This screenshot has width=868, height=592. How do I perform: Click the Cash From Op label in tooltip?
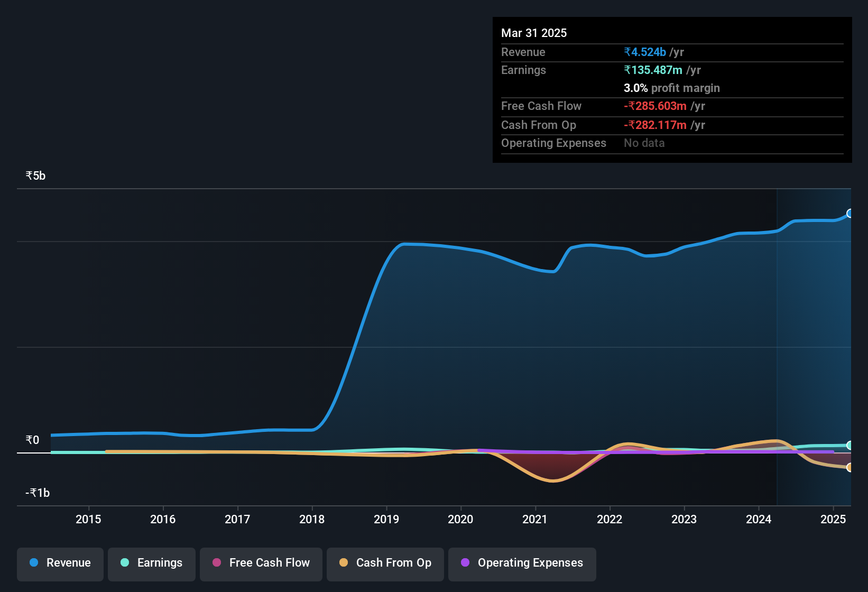(539, 125)
